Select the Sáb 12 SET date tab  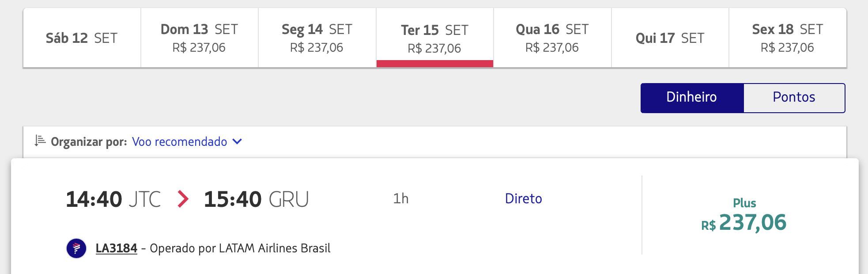click(x=82, y=38)
